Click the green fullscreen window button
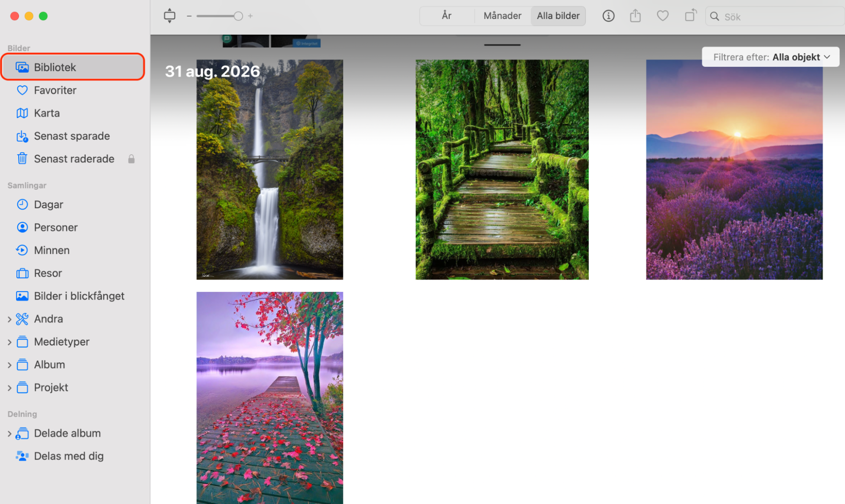Viewport: 845px width, 504px height. pos(43,16)
